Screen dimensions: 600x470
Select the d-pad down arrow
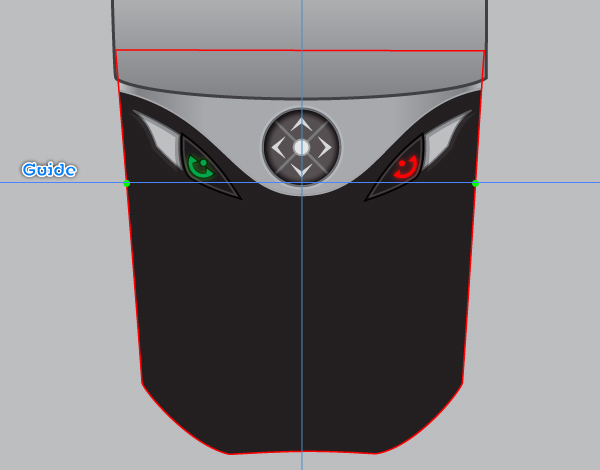[x=302, y=170]
